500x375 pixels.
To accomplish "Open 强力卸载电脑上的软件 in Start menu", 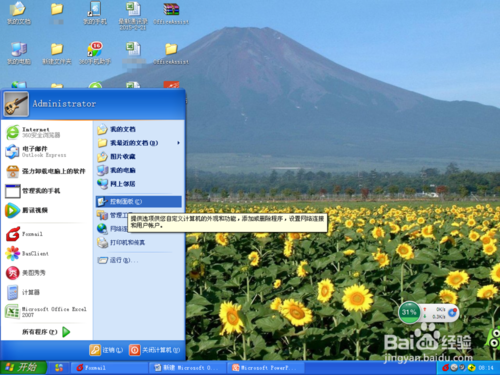I will (46, 171).
